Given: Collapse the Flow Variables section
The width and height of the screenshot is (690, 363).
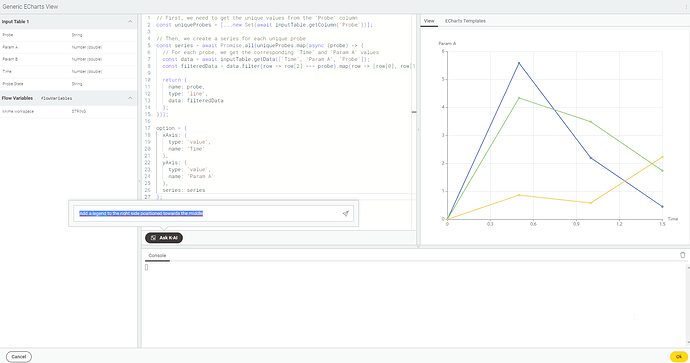Looking at the screenshot, I should tap(130, 98).
